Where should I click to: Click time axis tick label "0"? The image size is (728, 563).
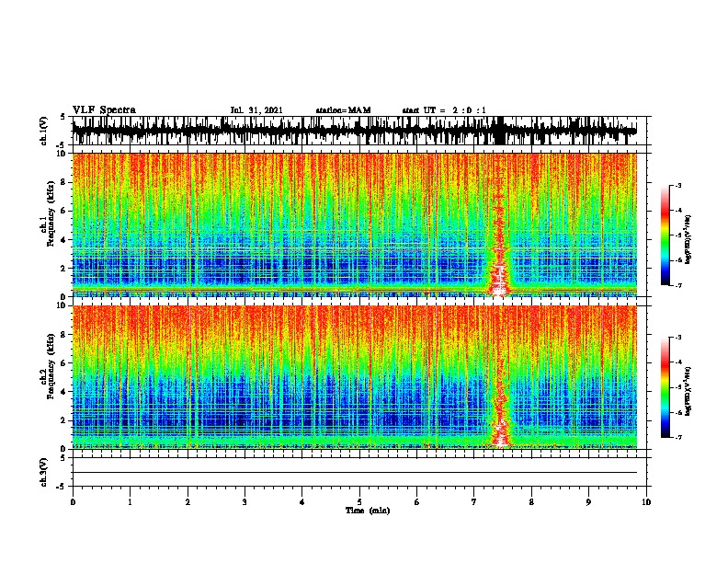73,502
